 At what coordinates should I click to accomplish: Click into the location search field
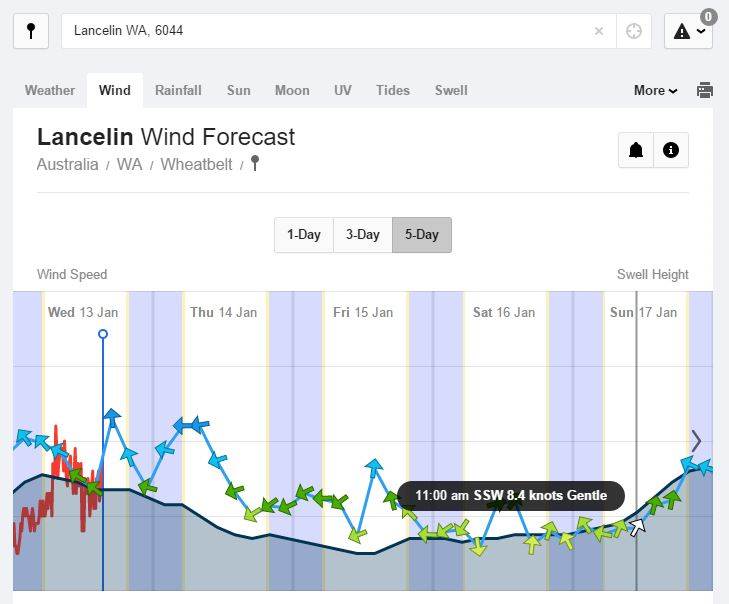330,31
